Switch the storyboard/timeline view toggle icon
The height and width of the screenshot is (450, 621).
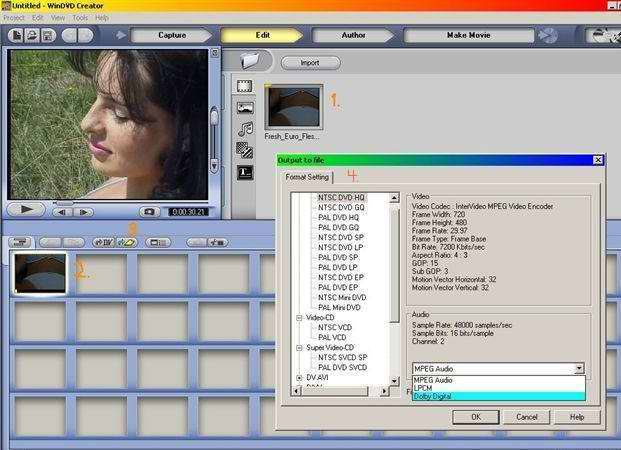point(21,242)
